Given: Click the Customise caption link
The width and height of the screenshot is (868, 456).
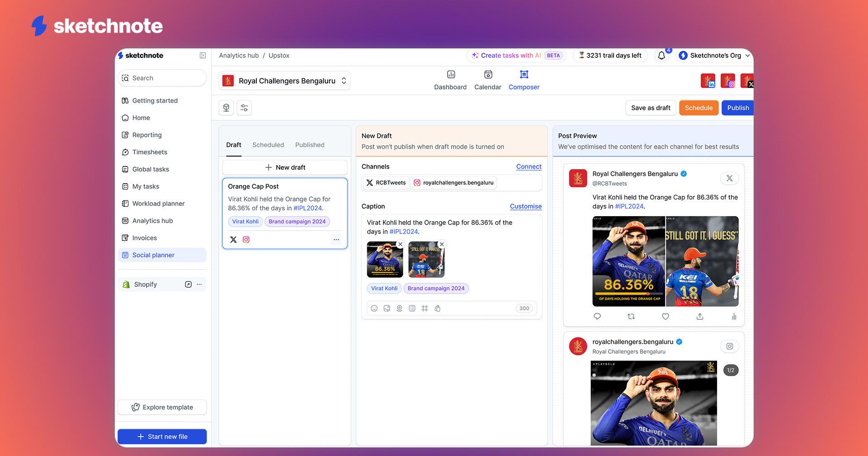Looking at the screenshot, I should 525,206.
